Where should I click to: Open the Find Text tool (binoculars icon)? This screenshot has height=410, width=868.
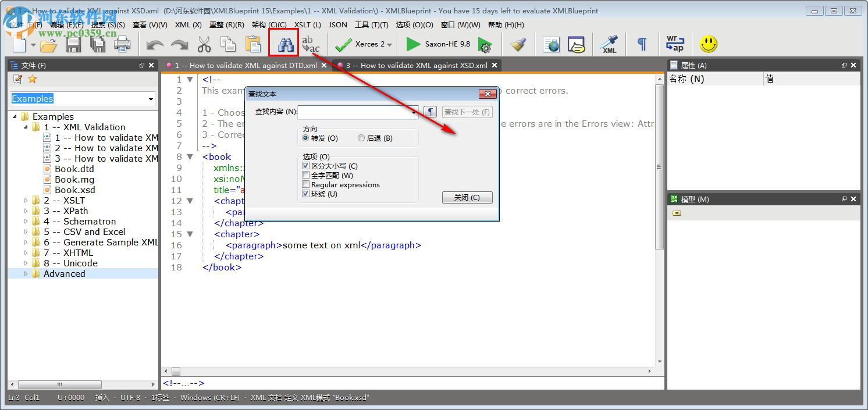pos(283,44)
